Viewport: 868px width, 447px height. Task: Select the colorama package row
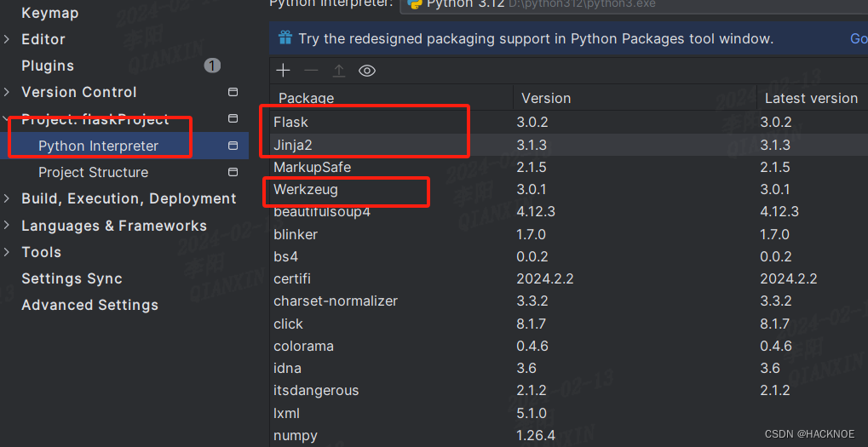click(568, 347)
